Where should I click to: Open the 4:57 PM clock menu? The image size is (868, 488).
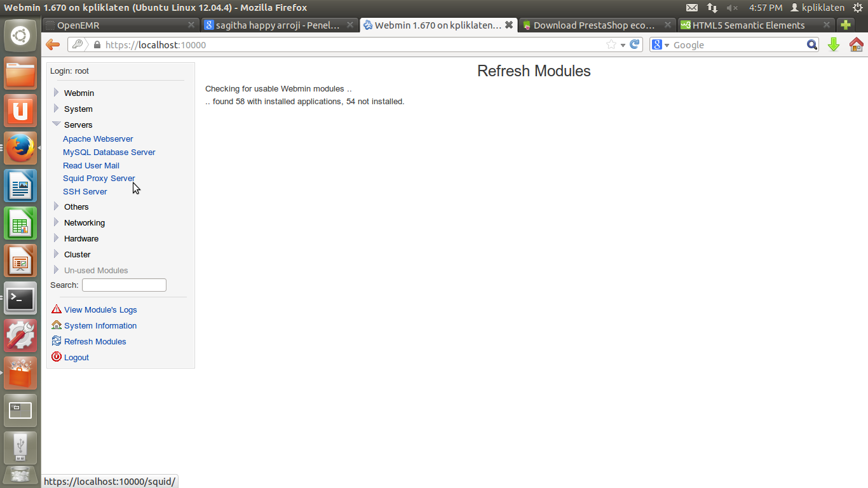pyautogui.click(x=766, y=8)
